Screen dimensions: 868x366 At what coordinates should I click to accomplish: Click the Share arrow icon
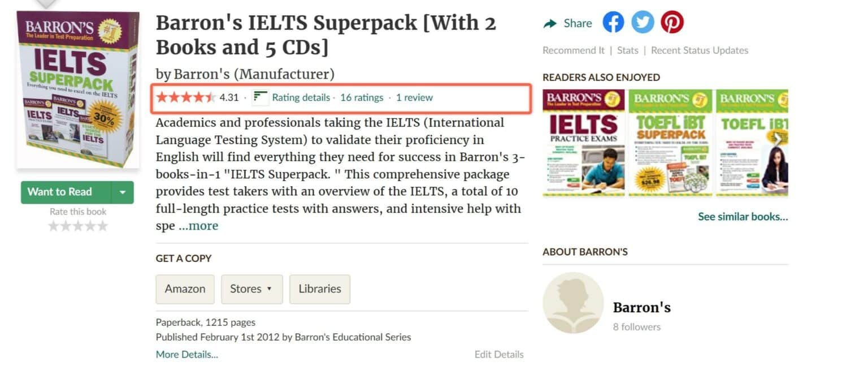549,23
